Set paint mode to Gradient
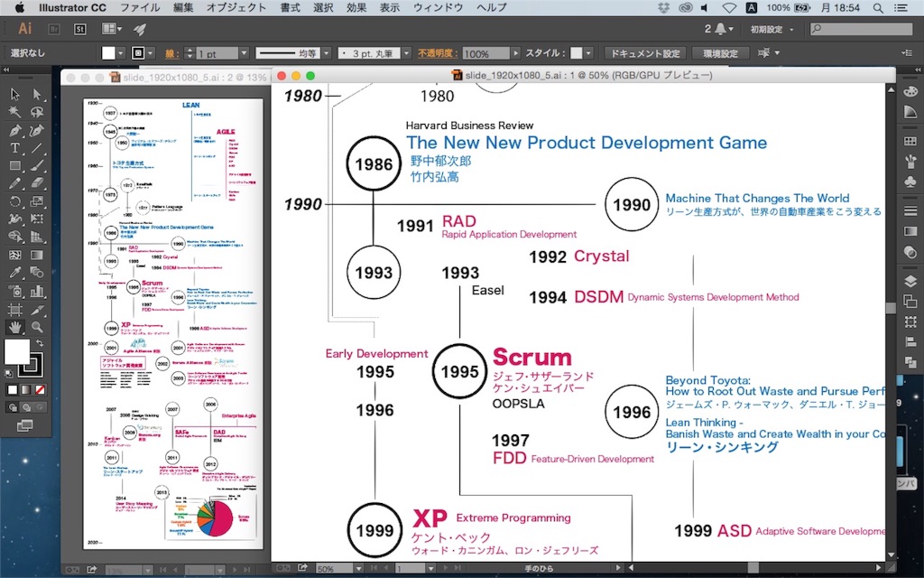 (x=26, y=390)
